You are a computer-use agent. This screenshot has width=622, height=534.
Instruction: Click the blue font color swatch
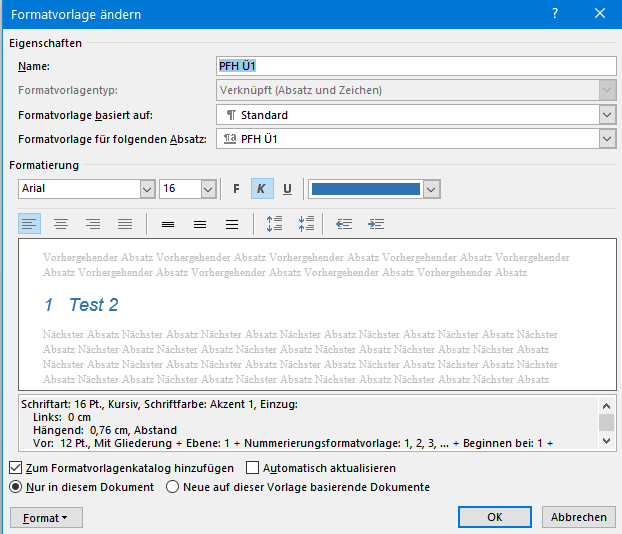366,189
